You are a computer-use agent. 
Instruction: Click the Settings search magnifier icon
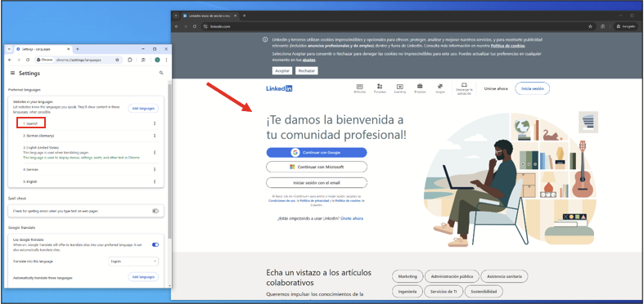click(x=161, y=73)
